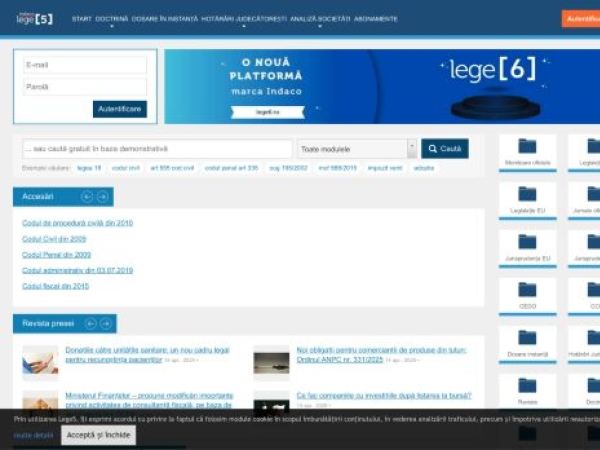Open the CEDO folder
Image resolution: width=600 pixels, height=450 pixels.
527,297
